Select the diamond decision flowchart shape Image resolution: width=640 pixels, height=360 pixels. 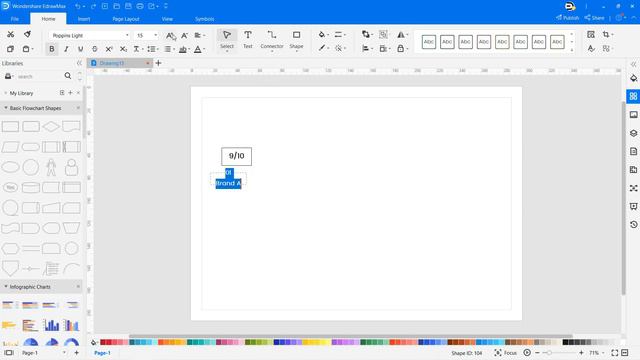pos(51,127)
